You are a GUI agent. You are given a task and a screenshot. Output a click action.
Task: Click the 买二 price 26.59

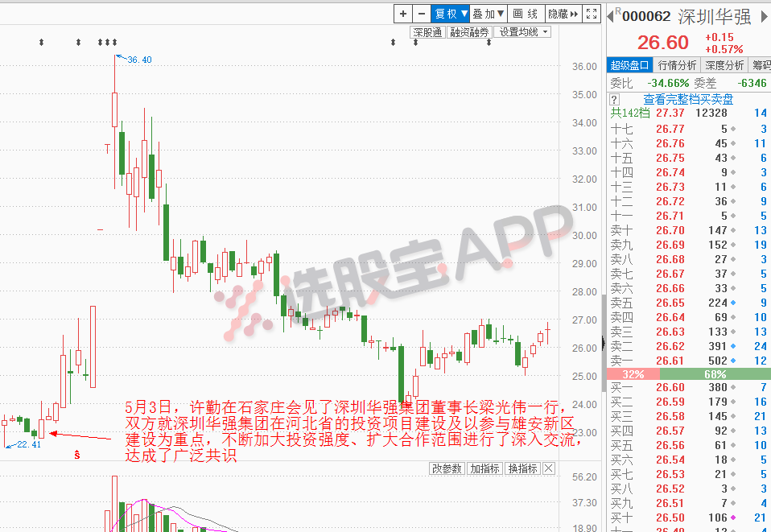pyautogui.click(x=670, y=402)
